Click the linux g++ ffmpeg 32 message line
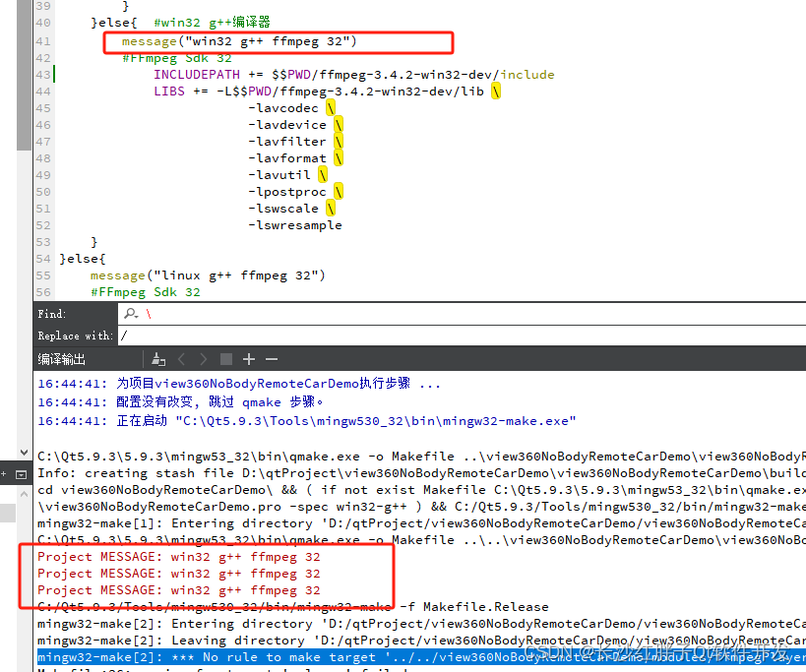 208,275
